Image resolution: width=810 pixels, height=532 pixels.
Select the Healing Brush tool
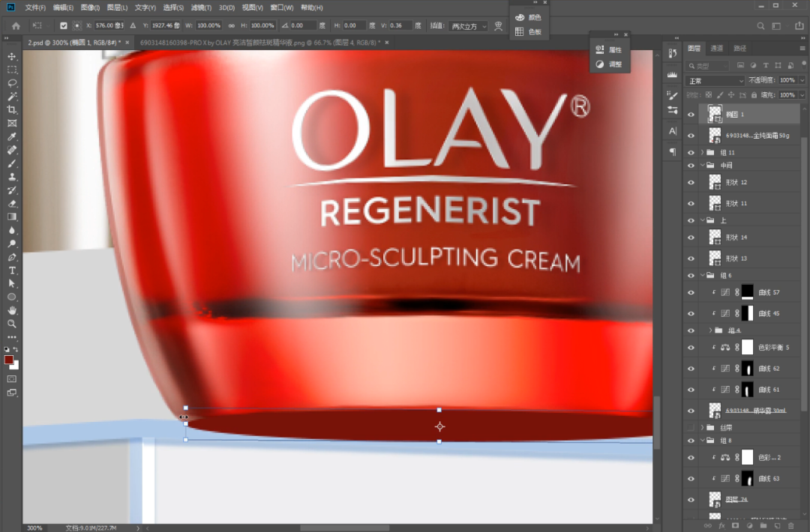click(12, 150)
